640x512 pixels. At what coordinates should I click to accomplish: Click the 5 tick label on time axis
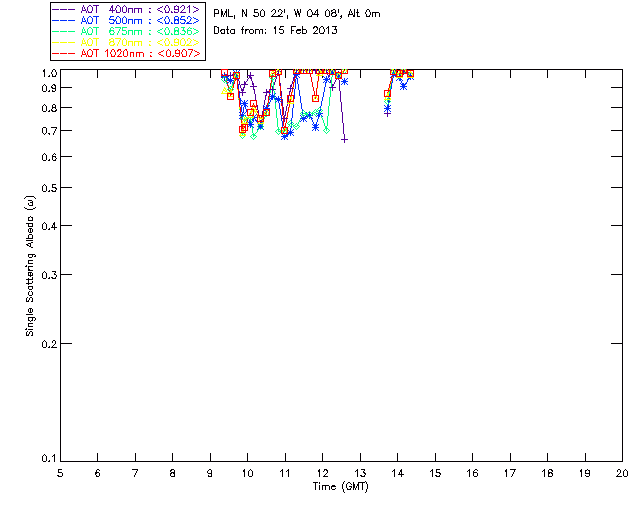point(60,472)
